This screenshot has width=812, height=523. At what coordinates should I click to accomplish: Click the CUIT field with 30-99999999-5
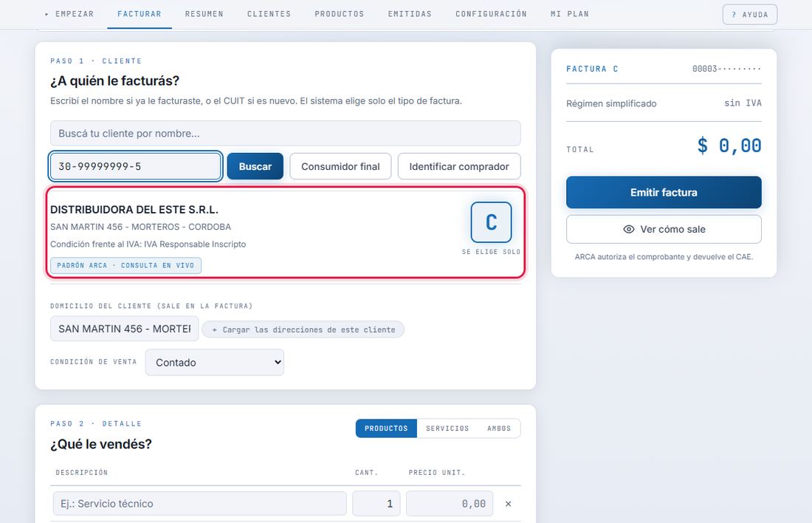[136, 166]
